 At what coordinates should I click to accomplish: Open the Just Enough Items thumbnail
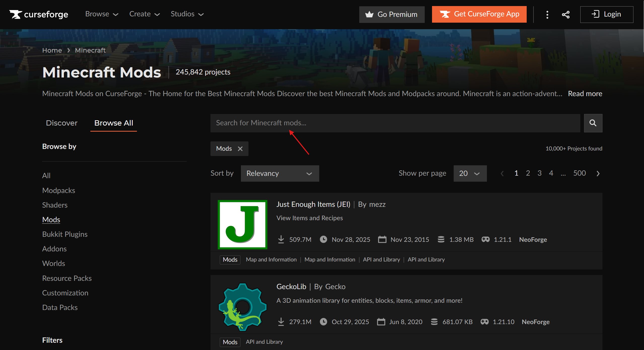tap(242, 224)
